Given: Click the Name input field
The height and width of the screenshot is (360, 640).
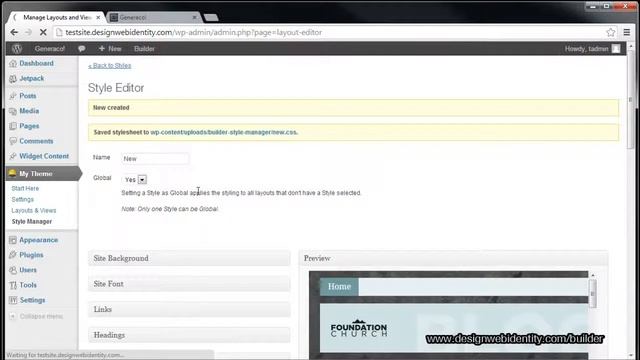Looking at the screenshot, I should [155, 159].
